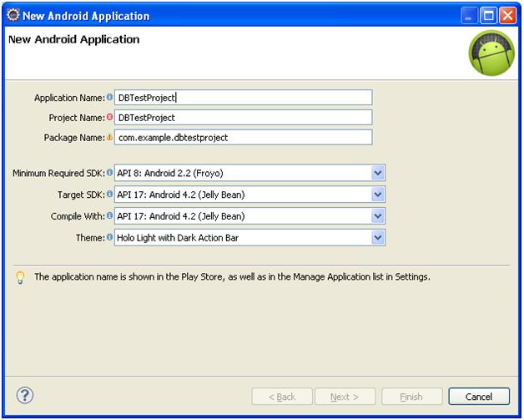This screenshot has width=524, height=420.
Task: Click the Compile With label
Action: pos(78,216)
